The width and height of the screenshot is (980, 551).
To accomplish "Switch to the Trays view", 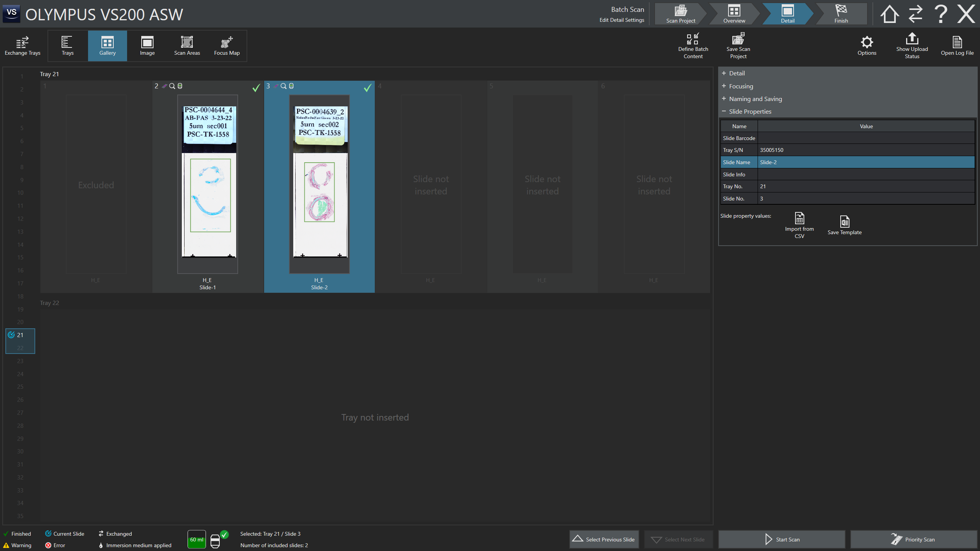I will [67, 46].
